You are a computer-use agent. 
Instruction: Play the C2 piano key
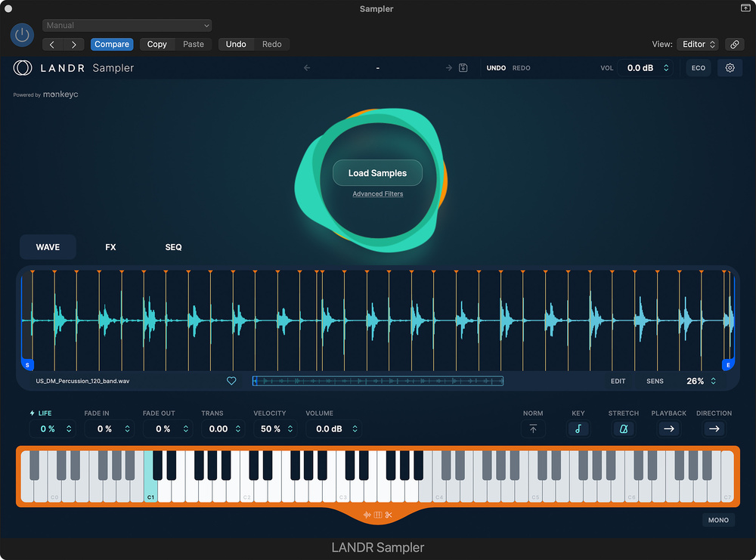(247, 491)
